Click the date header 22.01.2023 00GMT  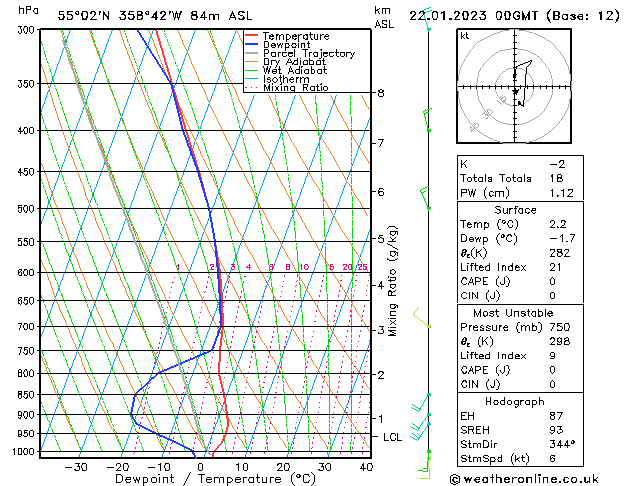coord(473,16)
